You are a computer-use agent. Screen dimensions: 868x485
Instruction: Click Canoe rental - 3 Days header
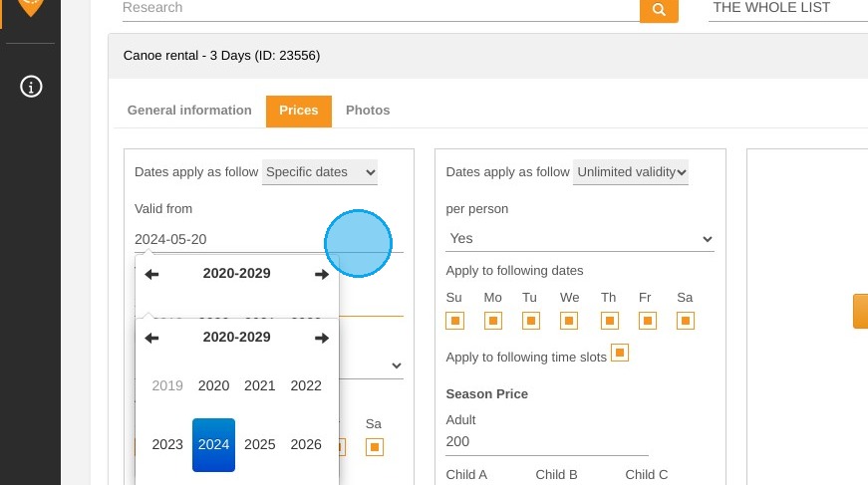(221, 56)
